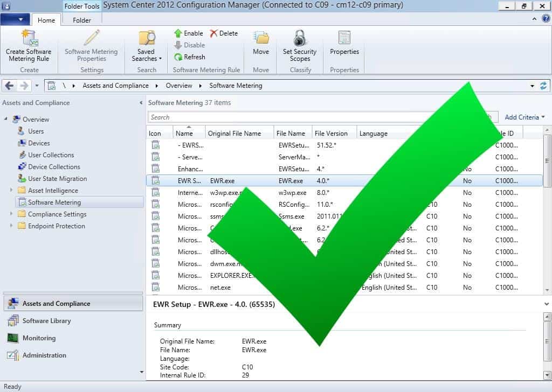The image size is (552, 392).
Task: Expand the Asset Intelligence folder
Action: pos(11,190)
